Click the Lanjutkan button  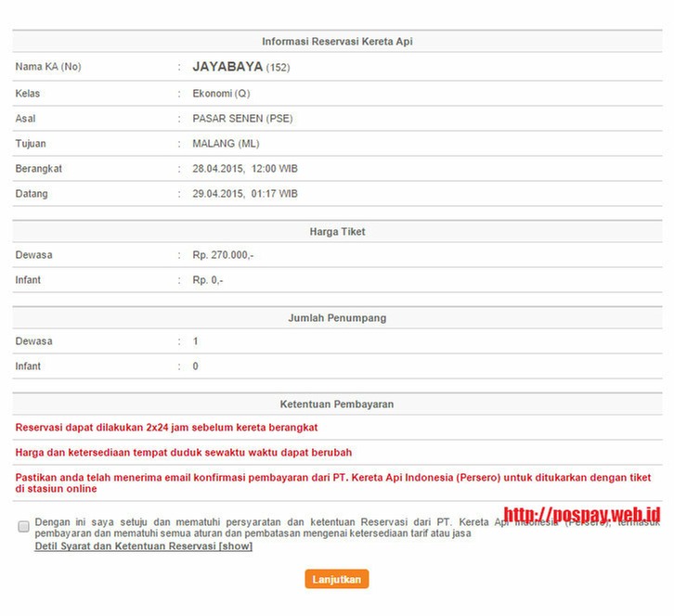coord(336,579)
